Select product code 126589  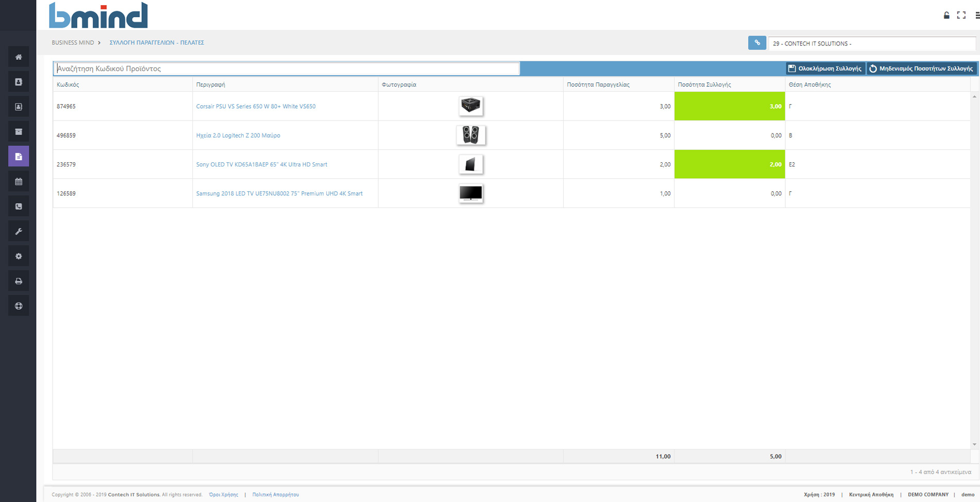[66, 194]
